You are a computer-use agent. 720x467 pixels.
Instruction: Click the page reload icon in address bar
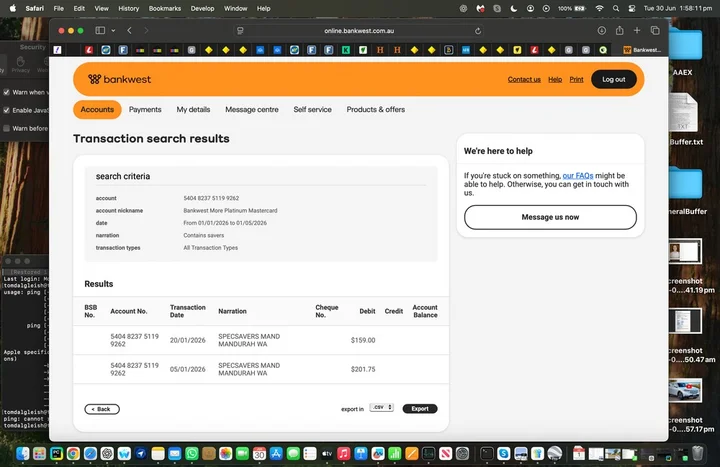tap(478, 31)
